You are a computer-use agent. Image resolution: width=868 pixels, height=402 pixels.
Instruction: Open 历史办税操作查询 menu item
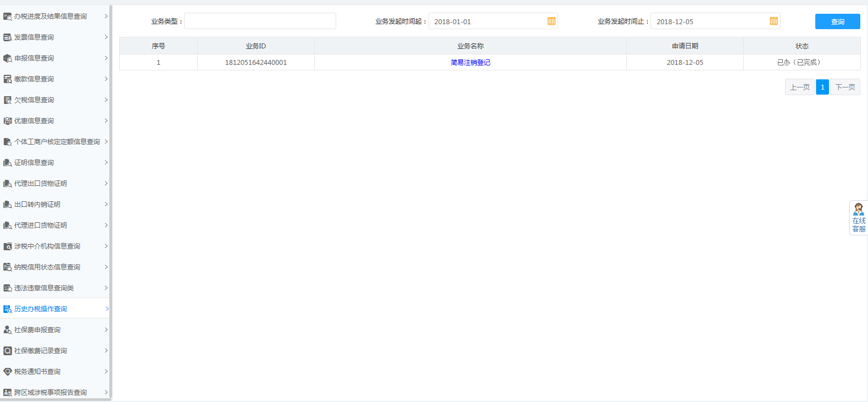point(55,309)
